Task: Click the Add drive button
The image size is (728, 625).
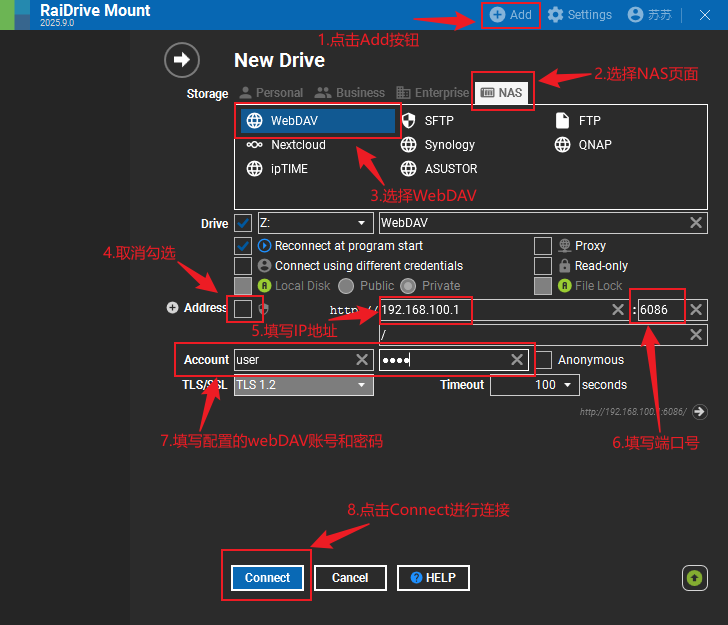Action: coord(510,15)
